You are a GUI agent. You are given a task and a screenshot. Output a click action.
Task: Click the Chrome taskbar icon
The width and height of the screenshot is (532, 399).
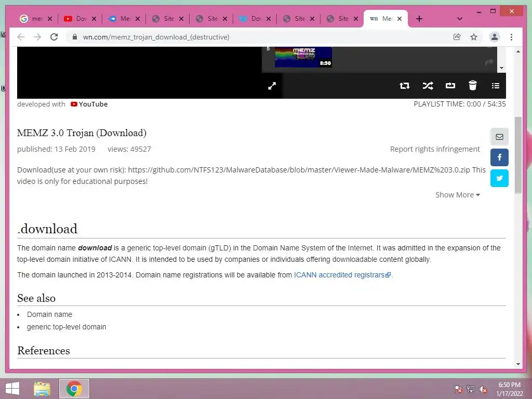(74, 389)
